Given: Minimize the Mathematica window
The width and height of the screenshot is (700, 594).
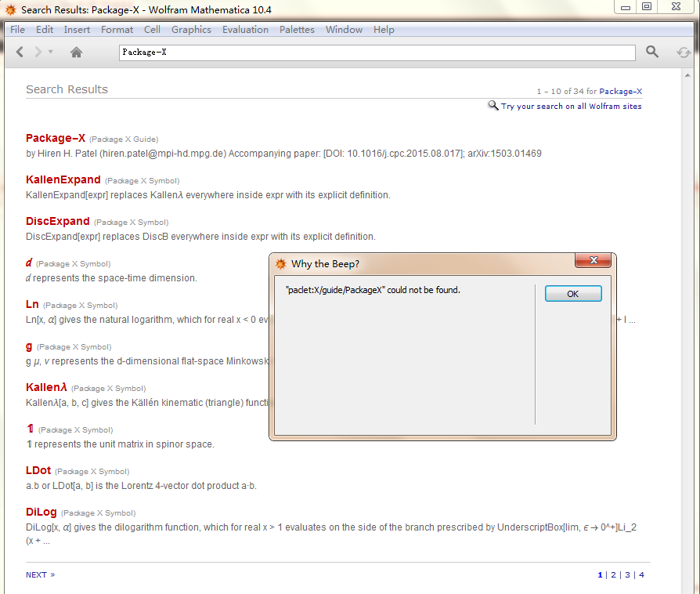Looking at the screenshot, I should click(x=626, y=7).
